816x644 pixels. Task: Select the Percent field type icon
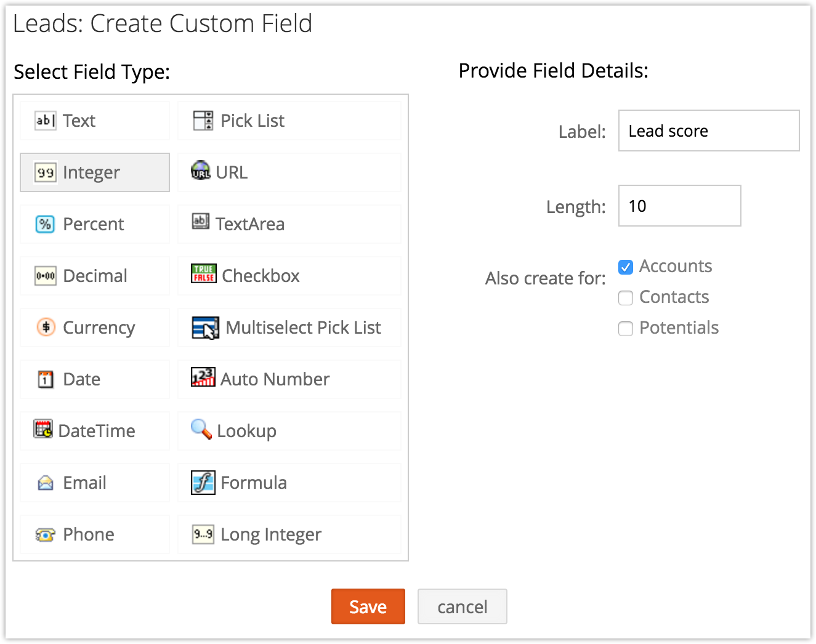45,224
